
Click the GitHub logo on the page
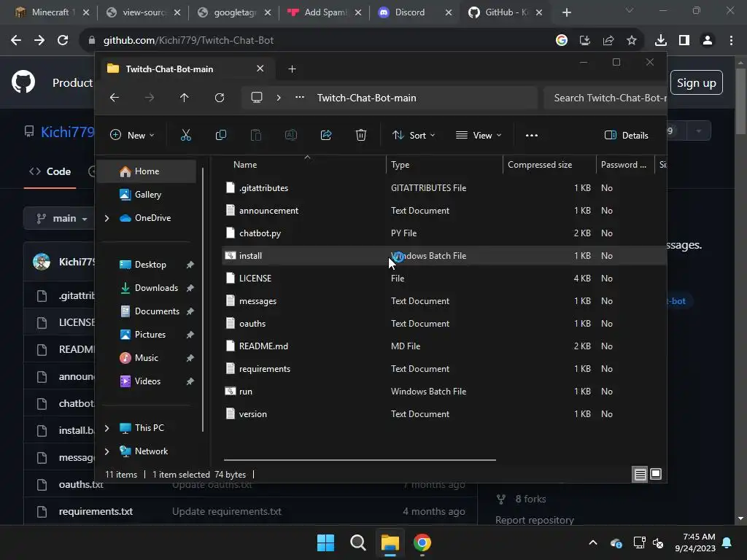pos(23,82)
